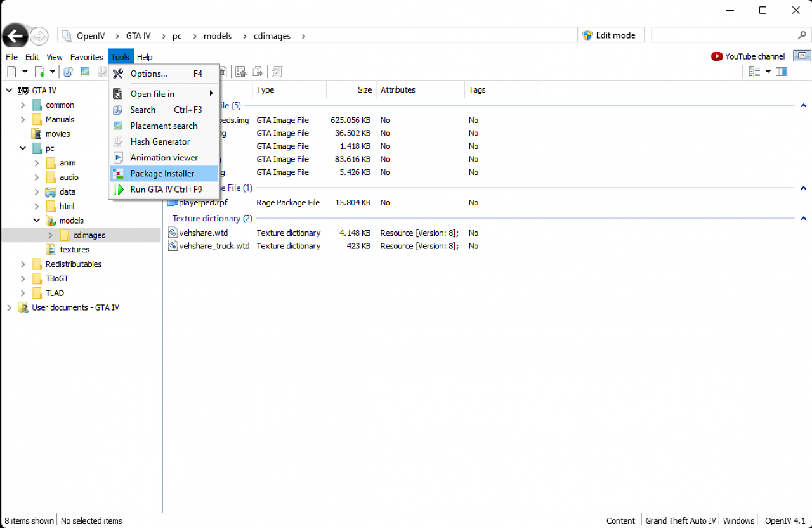Go back with the black back arrow
The height and width of the screenshot is (528, 812).
(15, 35)
